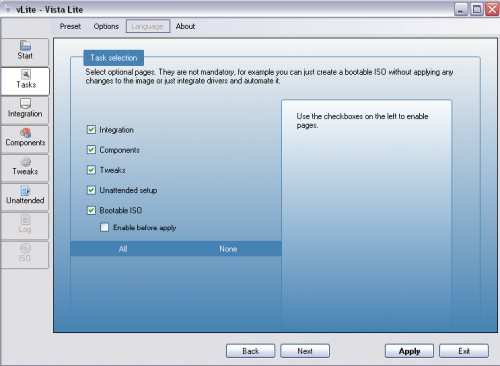Click the vLite title bar icon
Image resolution: width=500 pixels, height=366 pixels.
tap(7, 9)
